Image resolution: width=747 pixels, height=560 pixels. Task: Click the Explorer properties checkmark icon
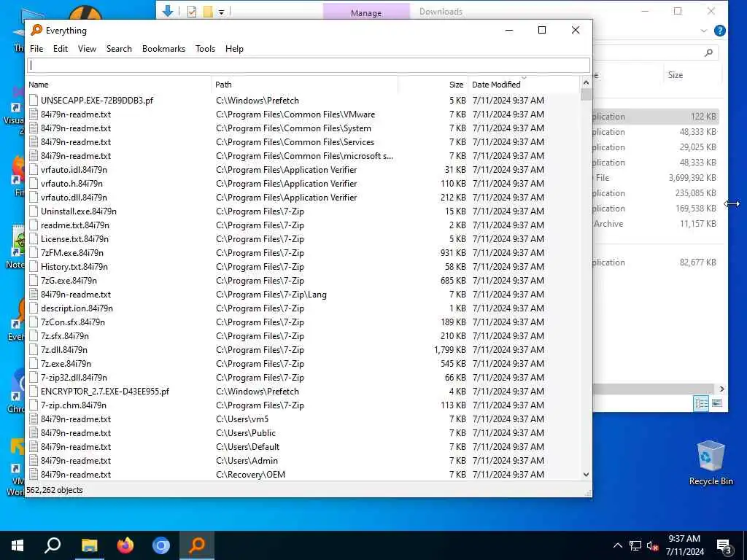pyautogui.click(x=192, y=12)
